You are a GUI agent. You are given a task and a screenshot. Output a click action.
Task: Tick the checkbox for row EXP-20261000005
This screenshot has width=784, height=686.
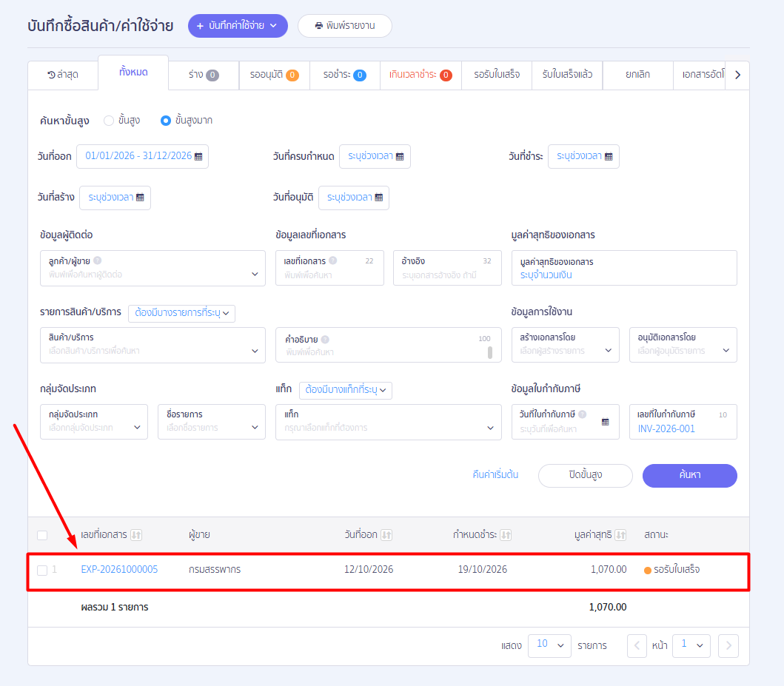[42, 570]
